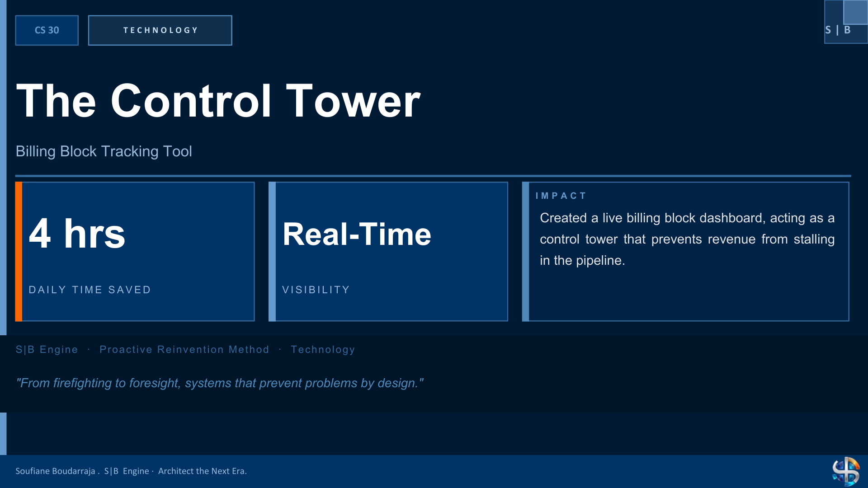Click the S | B logo mark

coord(845,22)
